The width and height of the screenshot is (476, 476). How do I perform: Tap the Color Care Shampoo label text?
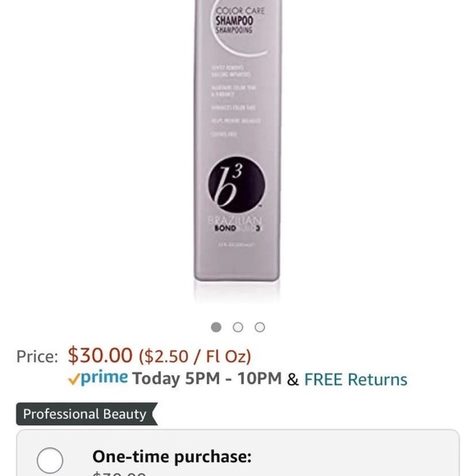(x=240, y=20)
